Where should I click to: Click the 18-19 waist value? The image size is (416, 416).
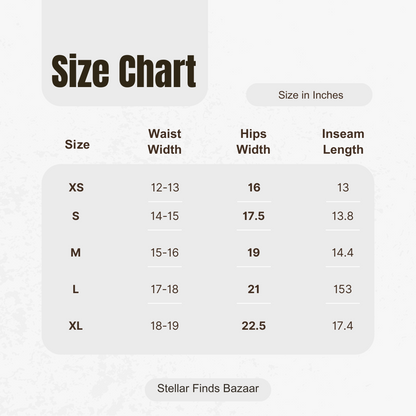[165, 326]
